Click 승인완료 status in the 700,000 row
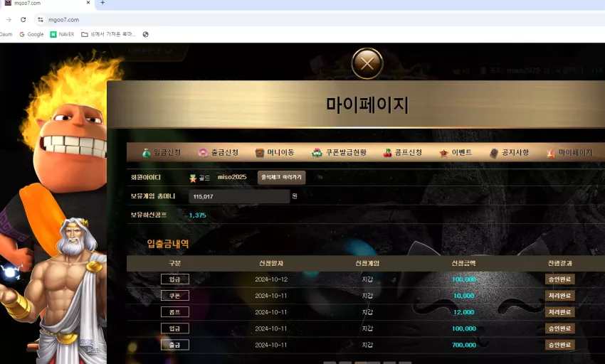 [560, 345]
